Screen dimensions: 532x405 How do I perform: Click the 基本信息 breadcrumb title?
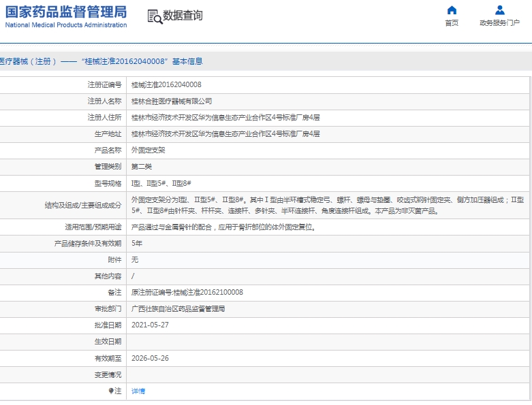(x=187, y=61)
